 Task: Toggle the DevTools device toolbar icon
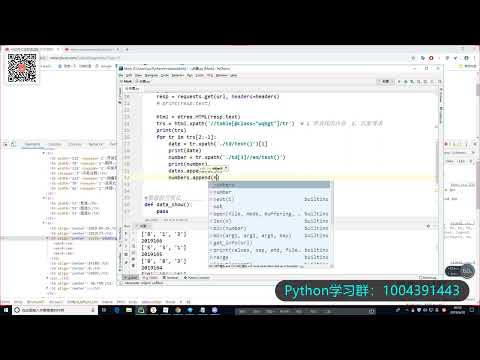tap(13, 144)
